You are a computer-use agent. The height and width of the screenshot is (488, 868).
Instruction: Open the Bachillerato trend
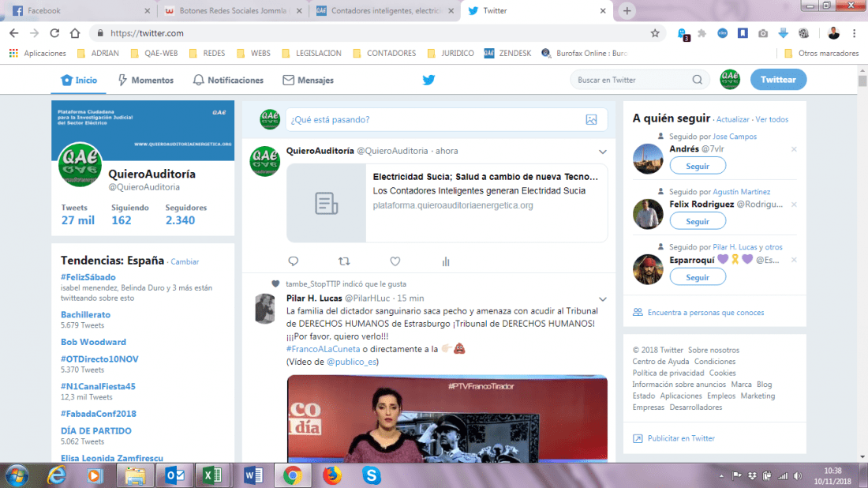click(85, 314)
